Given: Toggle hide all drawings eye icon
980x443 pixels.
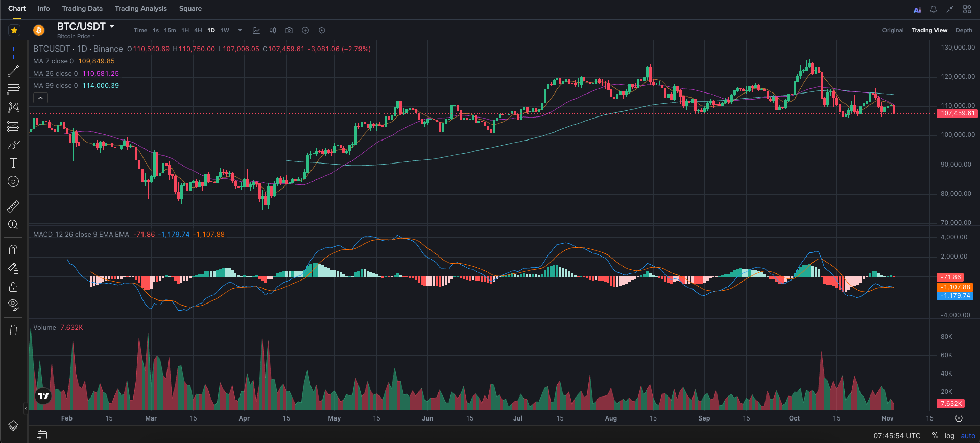Looking at the screenshot, I should click(13, 305).
